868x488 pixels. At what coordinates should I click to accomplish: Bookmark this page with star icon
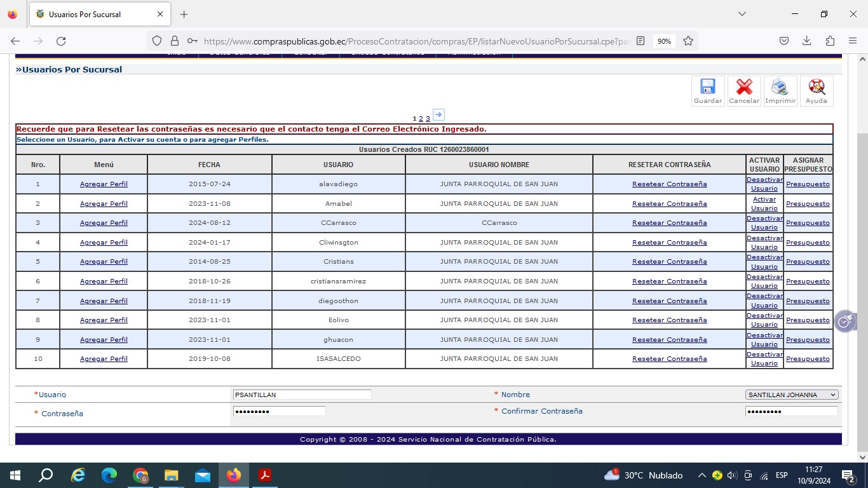688,41
